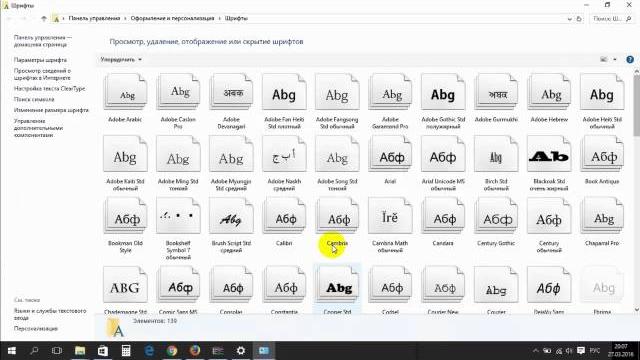Select the Brush Script Std font icon
This screenshot has height=360, width=640.
coord(231,216)
